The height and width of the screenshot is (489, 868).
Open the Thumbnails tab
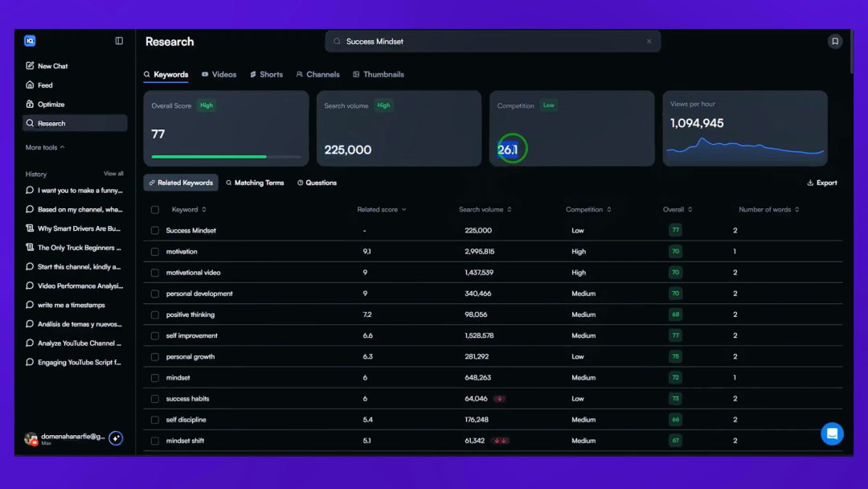[x=379, y=74]
